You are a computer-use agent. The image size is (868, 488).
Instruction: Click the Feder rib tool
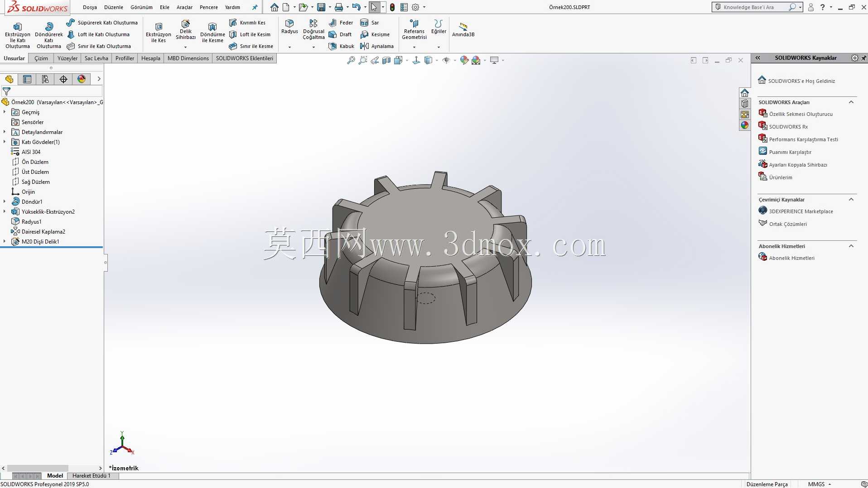[x=341, y=23]
